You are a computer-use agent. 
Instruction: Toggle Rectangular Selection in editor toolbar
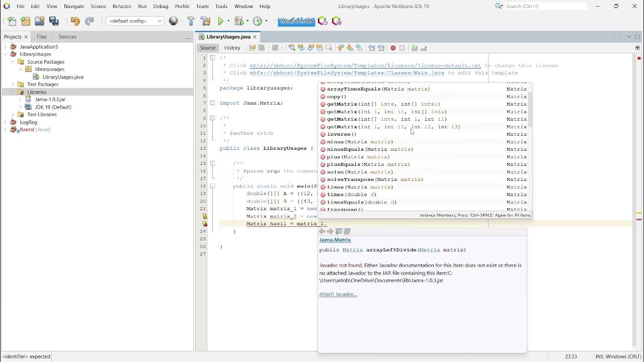pos(329,48)
